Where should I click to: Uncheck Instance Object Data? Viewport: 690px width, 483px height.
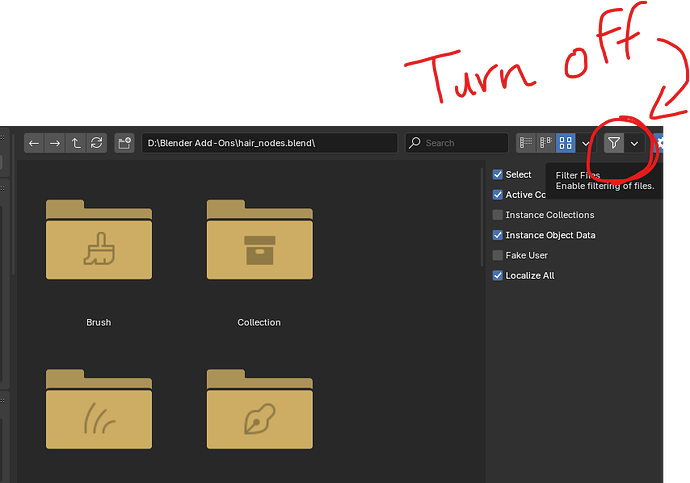point(498,235)
